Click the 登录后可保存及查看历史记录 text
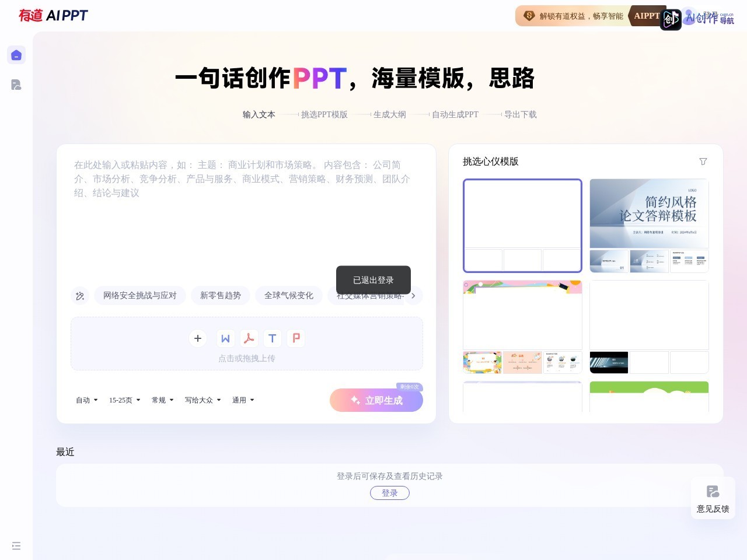The image size is (747, 560). click(x=390, y=476)
